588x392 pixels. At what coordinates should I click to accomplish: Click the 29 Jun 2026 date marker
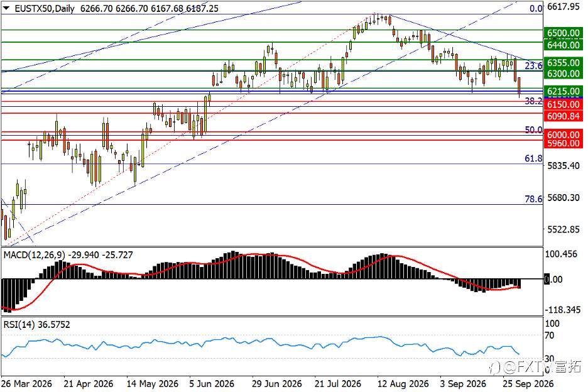(x=277, y=384)
